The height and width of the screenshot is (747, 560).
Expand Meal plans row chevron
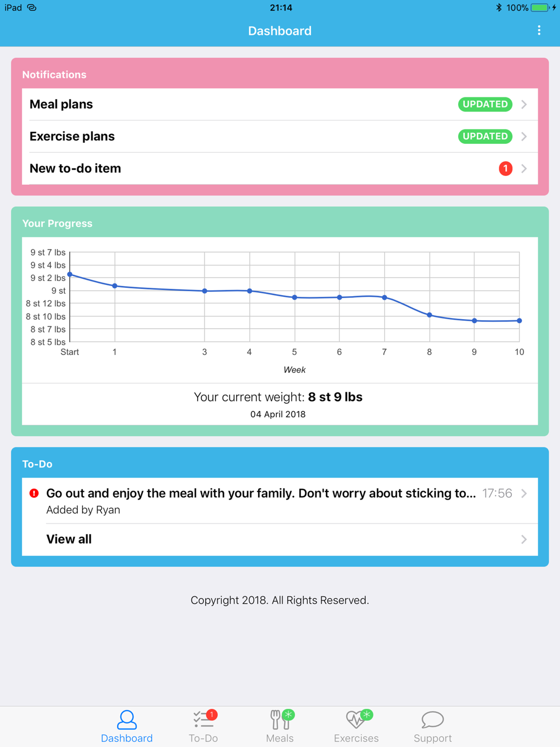pos(524,105)
